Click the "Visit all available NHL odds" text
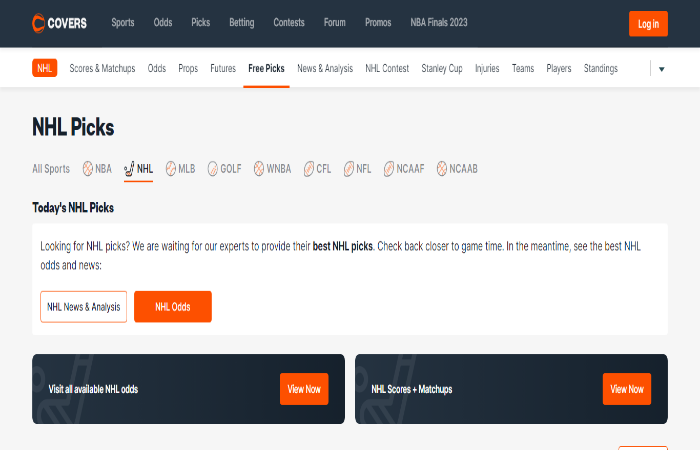Image resolution: width=700 pixels, height=450 pixels. pos(93,389)
